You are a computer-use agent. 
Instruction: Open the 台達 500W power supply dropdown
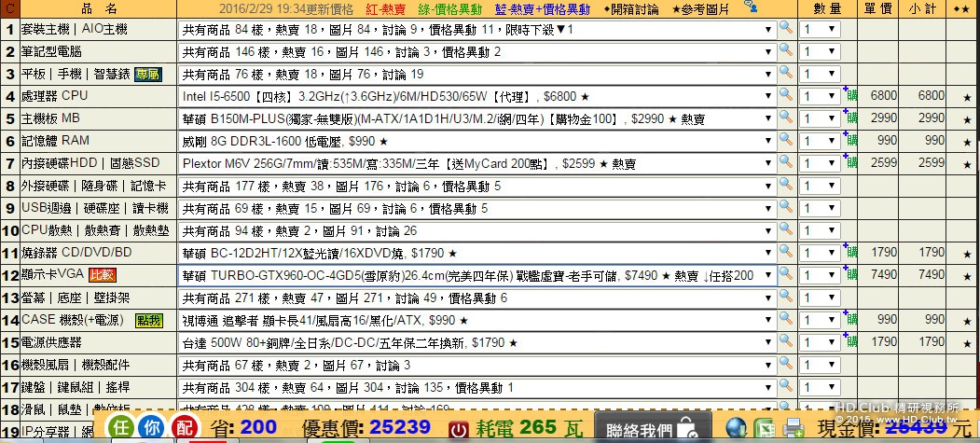tap(477, 343)
